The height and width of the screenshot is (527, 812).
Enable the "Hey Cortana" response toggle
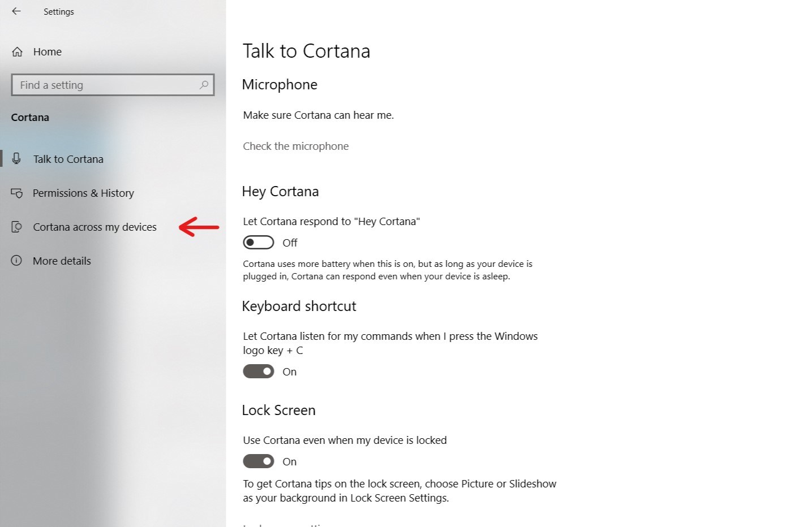tap(258, 243)
